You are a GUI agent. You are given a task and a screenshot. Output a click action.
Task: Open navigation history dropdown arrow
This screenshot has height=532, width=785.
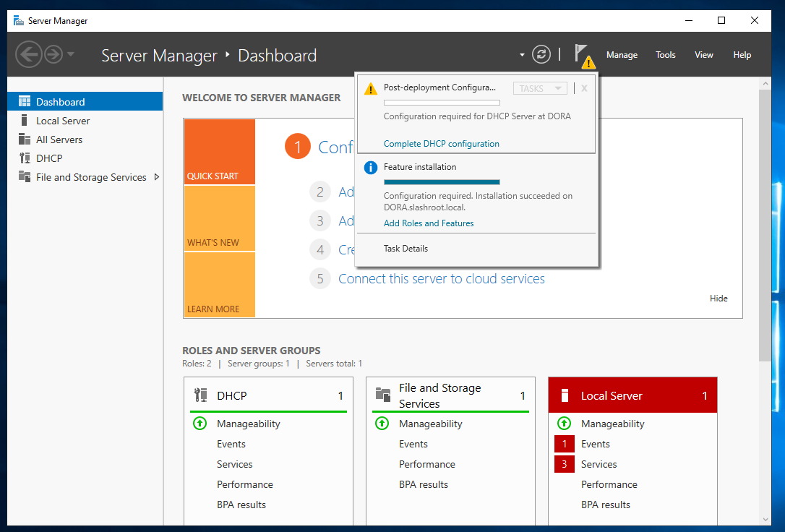pyautogui.click(x=71, y=54)
